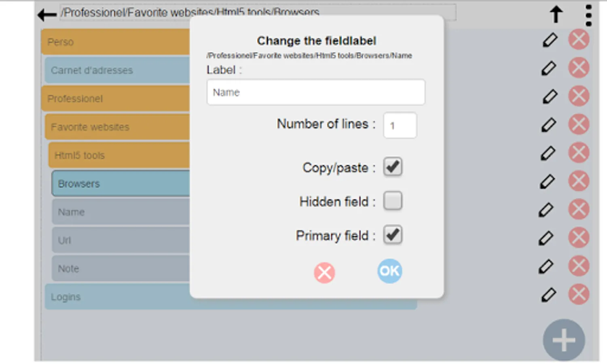
Task: Delete the Perso row with red X
Action: 578,40
